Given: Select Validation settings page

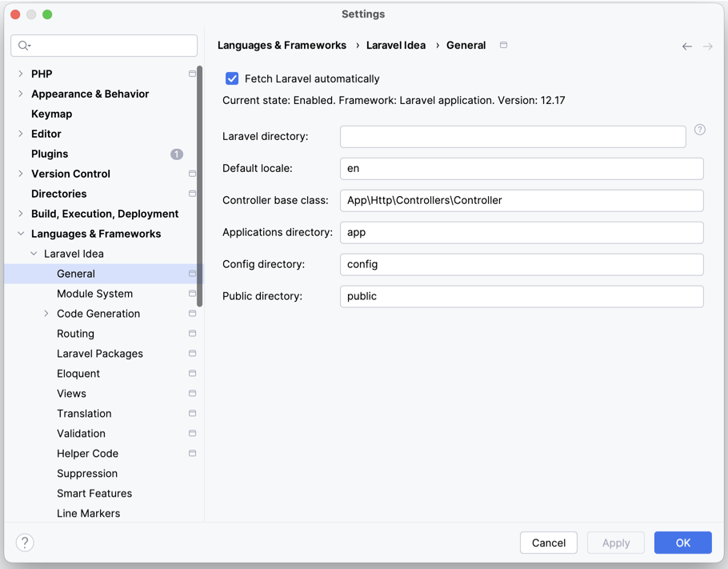Looking at the screenshot, I should coord(81,434).
